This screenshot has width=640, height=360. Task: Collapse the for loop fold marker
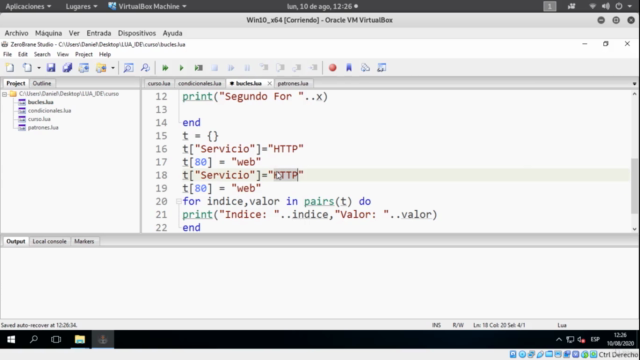pyautogui.click(x=178, y=201)
